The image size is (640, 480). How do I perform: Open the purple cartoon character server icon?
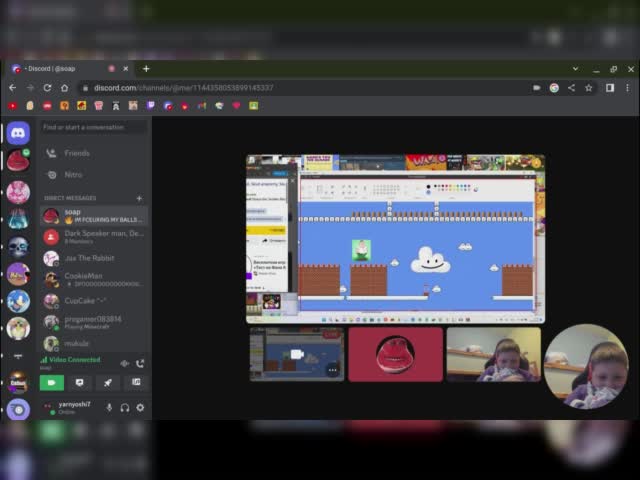(18, 274)
